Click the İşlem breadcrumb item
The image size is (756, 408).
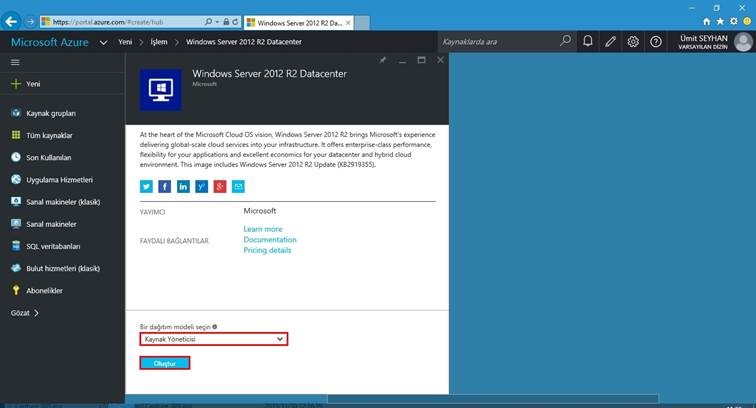[x=159, y=42]
